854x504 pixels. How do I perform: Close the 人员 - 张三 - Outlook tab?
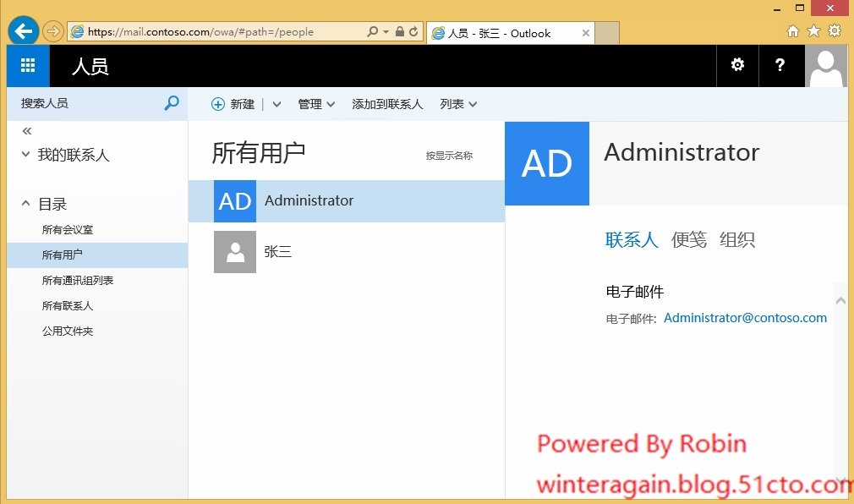(585, 33)
